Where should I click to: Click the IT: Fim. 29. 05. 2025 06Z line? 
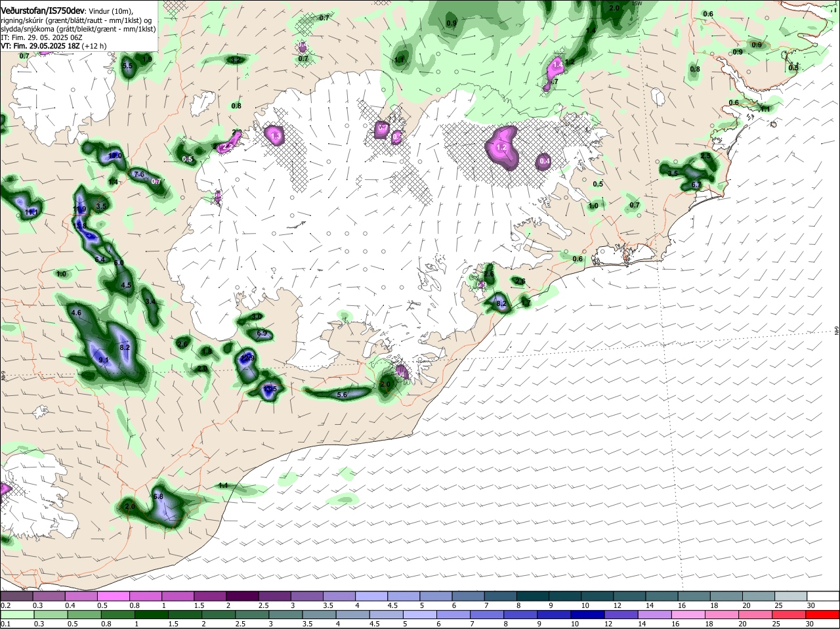point(41,37)
